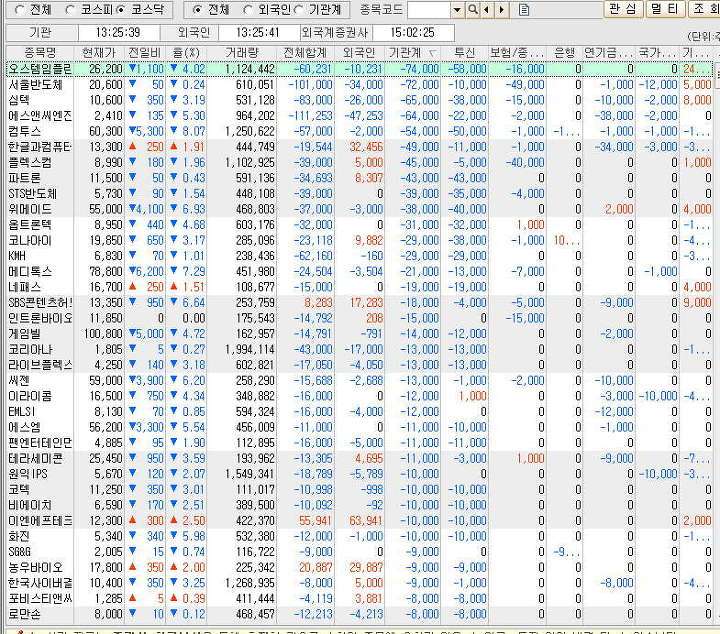Screen dimensions: 720x634
Task: Click the sort arrow in 기관계 header
Action: click(432, 54)
